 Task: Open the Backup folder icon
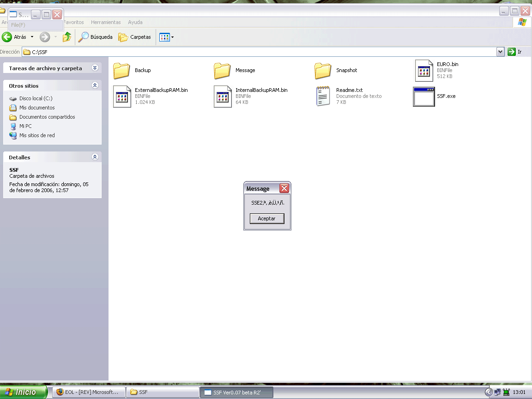(121, 71)
